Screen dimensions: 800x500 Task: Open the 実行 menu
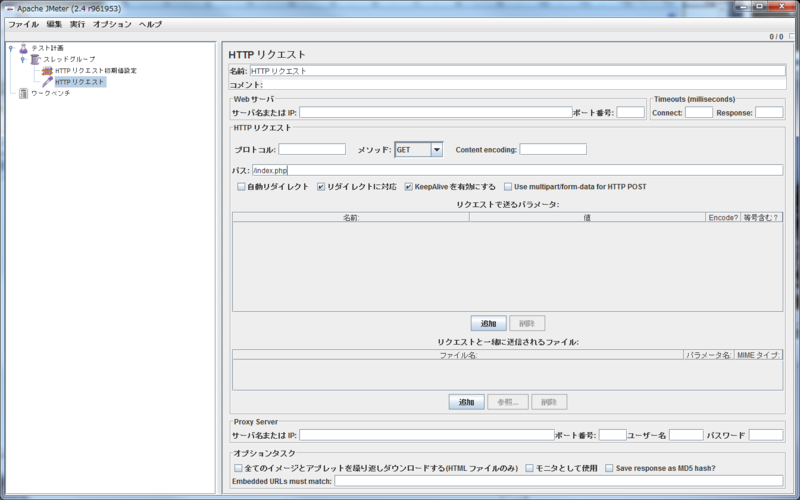click(x=78, y=24)
